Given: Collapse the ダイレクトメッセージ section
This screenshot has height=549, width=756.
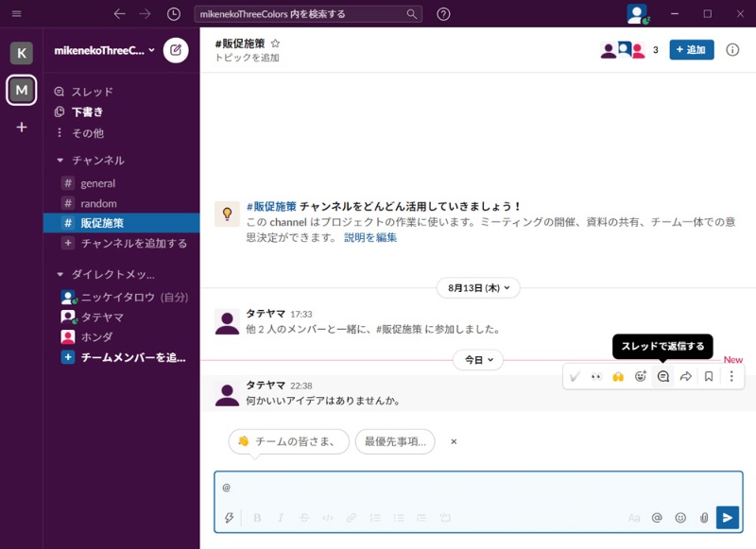Looking at the screenshot, I should pos(60,274).
